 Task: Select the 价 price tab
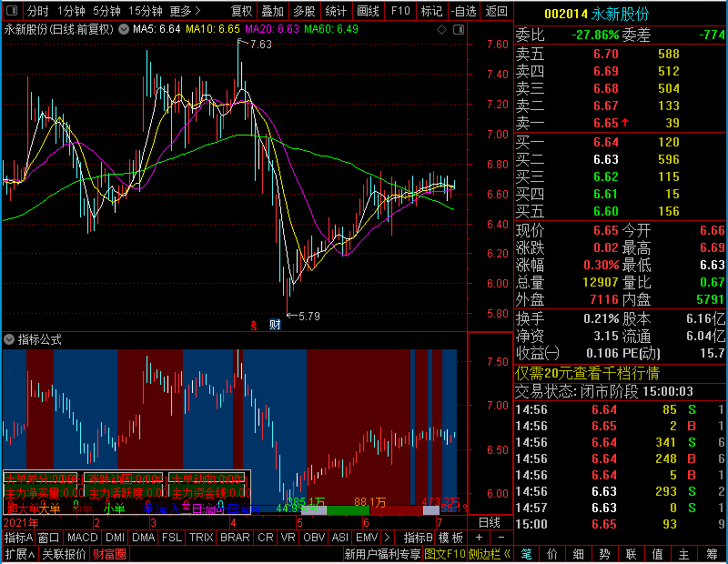(x=552, y=554)
